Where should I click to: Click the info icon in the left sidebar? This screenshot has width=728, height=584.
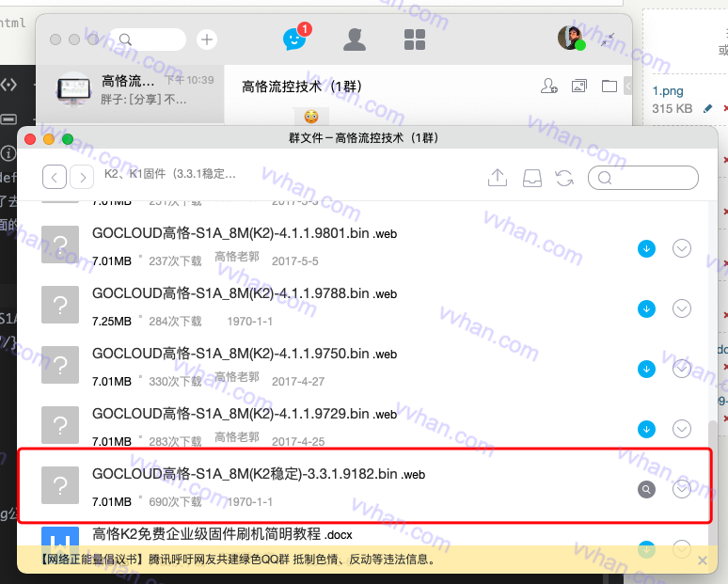pyautogui.click(x=8, y=152)
